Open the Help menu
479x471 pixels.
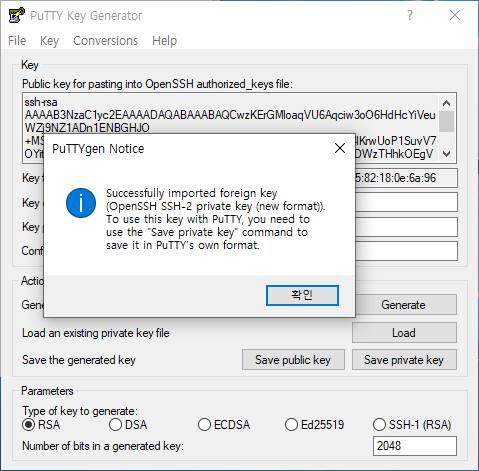pos(164,41)
